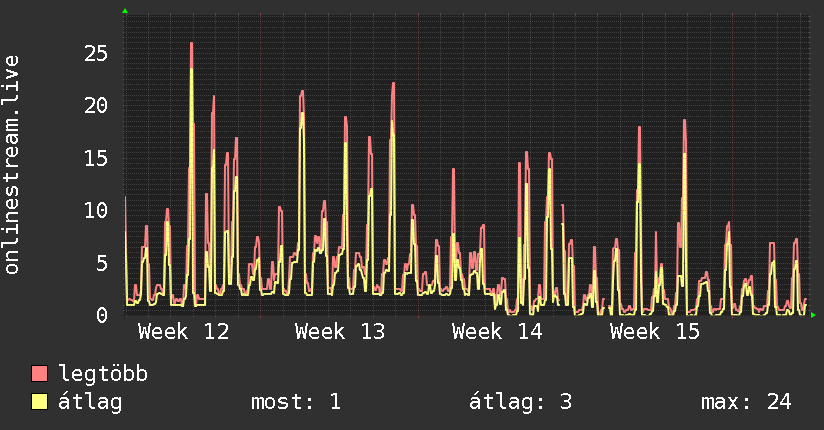
Task: Click the y-axis value 0
Action: click(x=102, y=315)
